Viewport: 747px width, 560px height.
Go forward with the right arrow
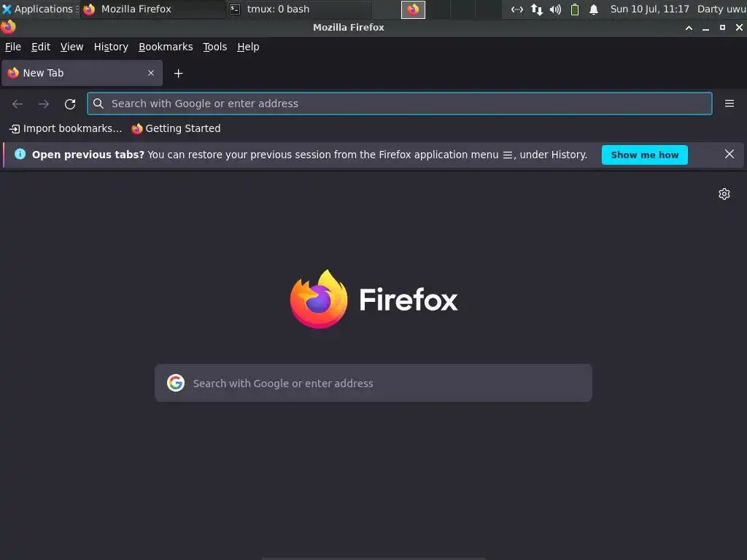tap(44, 104)
